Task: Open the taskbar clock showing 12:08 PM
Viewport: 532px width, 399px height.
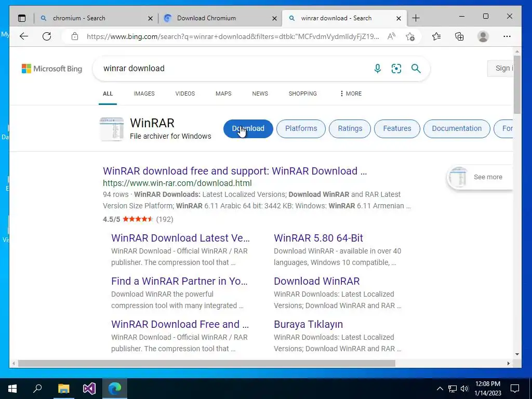Action: click(487, 389)
